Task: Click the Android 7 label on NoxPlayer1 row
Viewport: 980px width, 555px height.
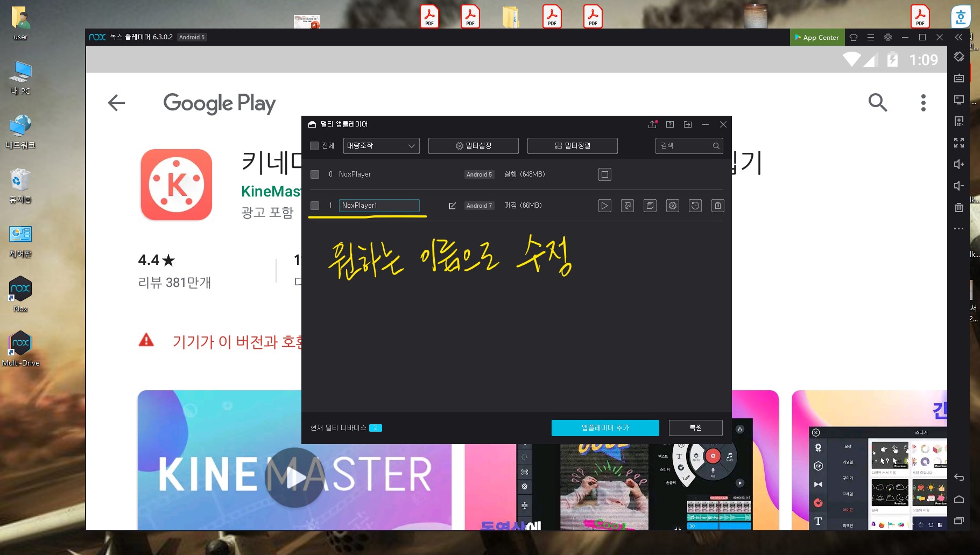Action: 479,206
